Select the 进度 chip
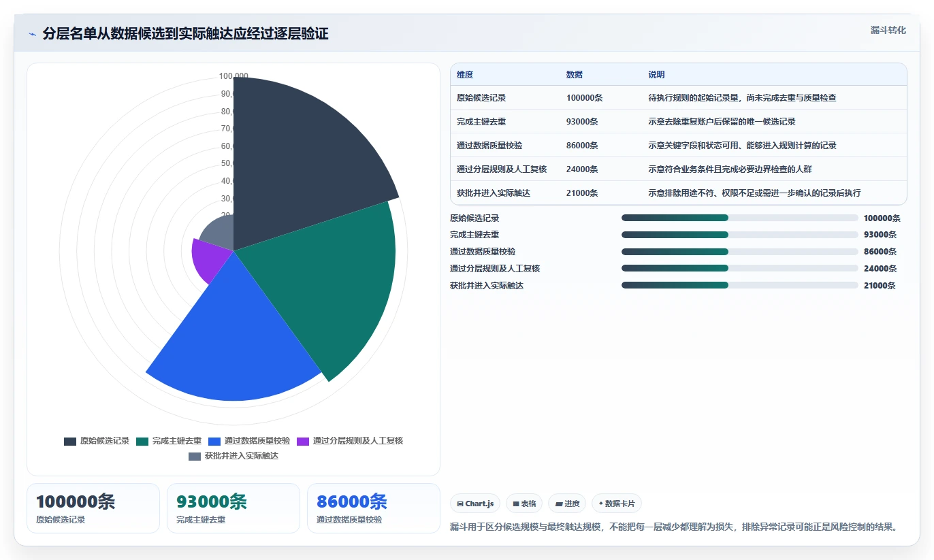Image resolution: width=934 pixels, height=560 pixels. (x=567, y=504)
